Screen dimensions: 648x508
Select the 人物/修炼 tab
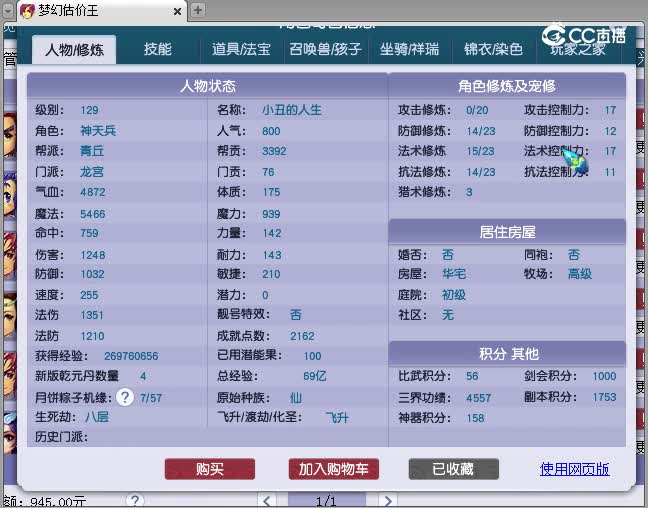pos(74,50)
